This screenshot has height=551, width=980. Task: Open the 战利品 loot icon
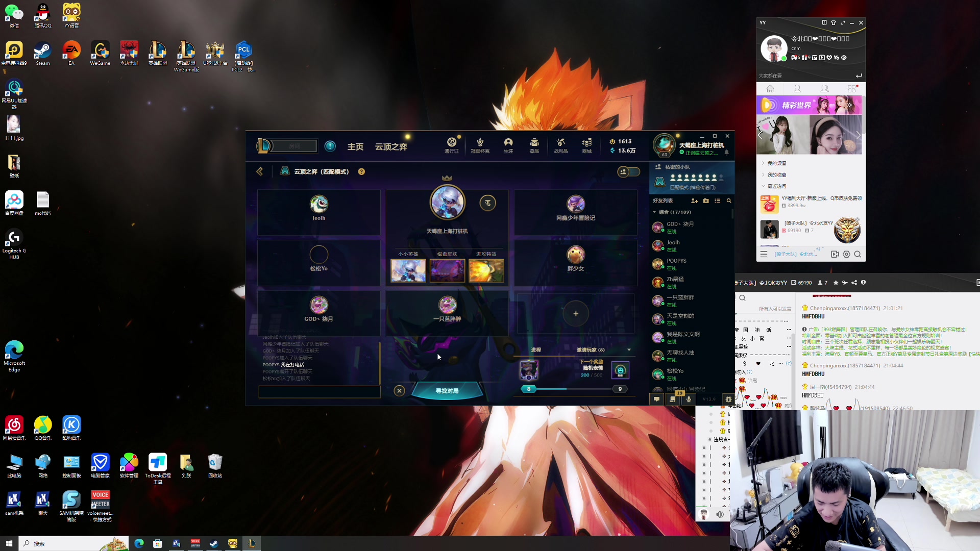(561, 145)
